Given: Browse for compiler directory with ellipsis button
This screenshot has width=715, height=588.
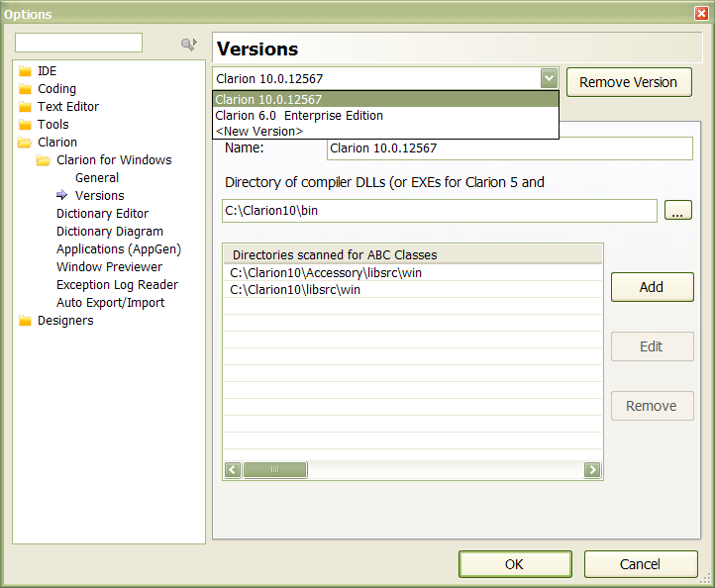Looking at the screenshot, I should 677,210.
